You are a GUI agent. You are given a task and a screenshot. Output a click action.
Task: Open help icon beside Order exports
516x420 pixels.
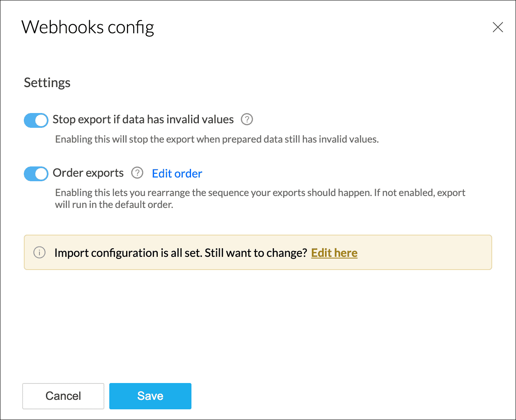(x=137, y=173)
